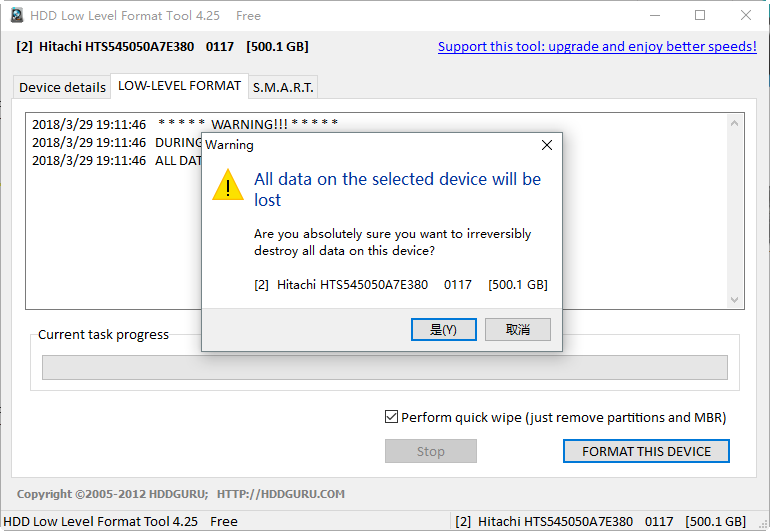Minimize the HDD Low Level Format window
The width and height of the screenshot is (770, 531).
pos(655,15)
